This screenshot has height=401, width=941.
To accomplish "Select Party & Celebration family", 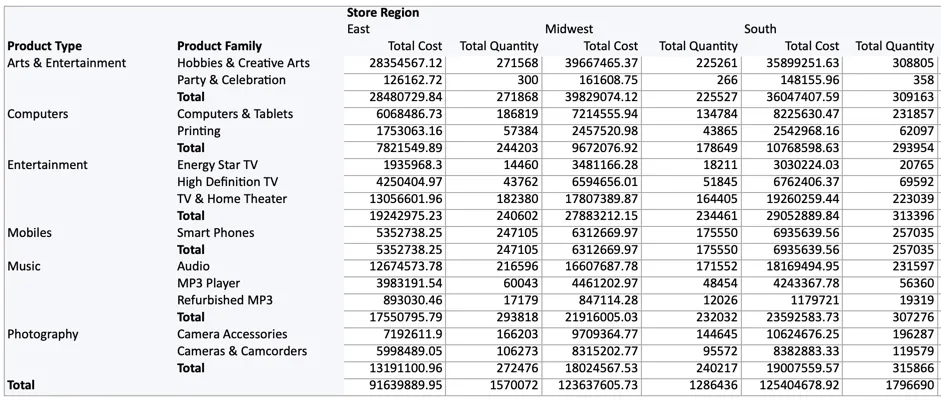I will [x=232, y=80].
